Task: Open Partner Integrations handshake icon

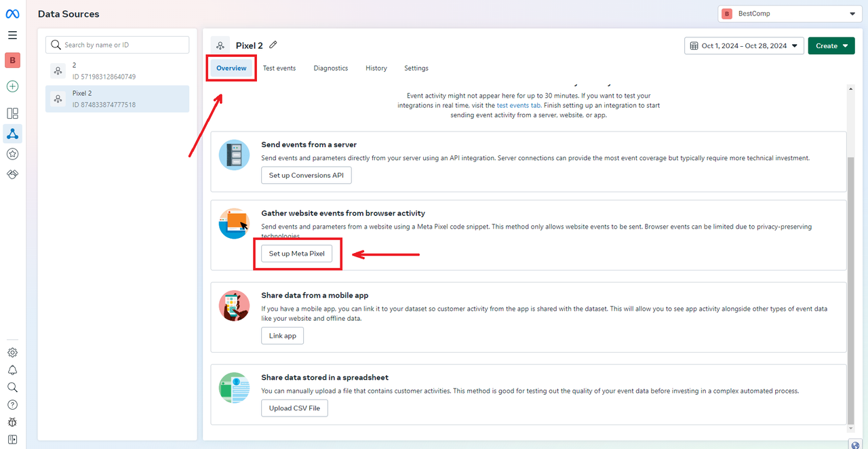Action: pyautogui.click(x=12, y=174)
